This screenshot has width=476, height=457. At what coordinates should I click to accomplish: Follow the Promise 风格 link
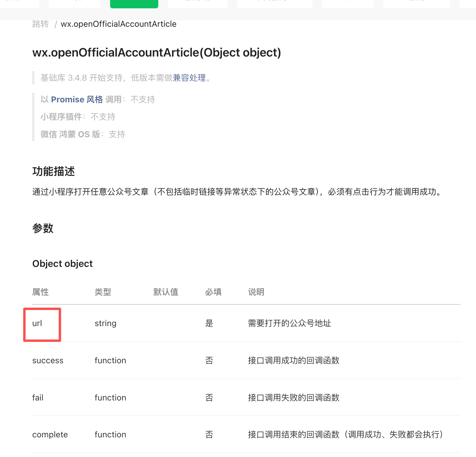click(x=77, y=99)
